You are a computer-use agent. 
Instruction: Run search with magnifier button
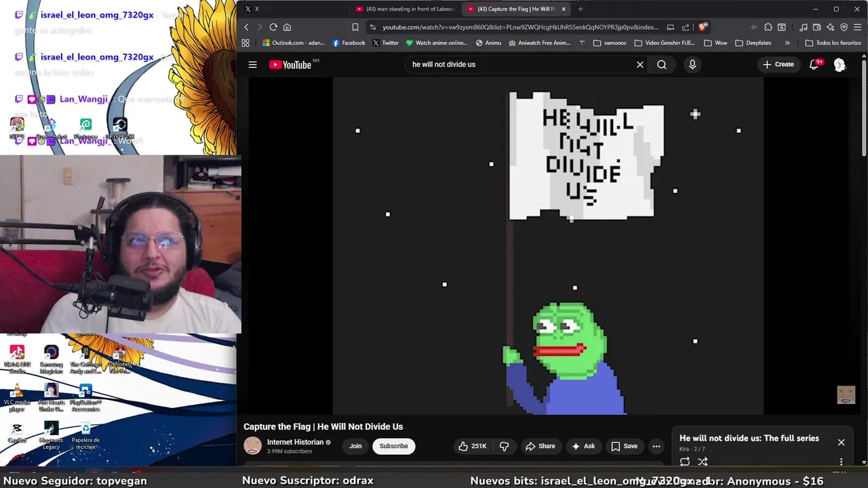662,64
